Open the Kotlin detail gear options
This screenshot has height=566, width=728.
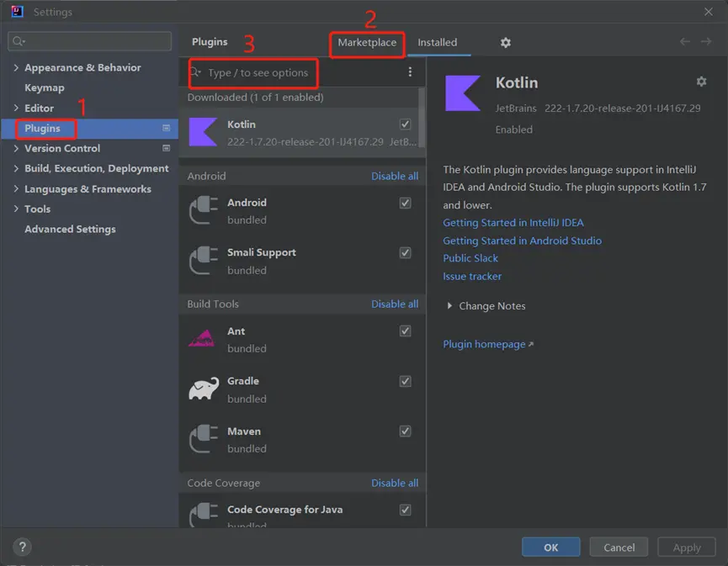point(701,82)
